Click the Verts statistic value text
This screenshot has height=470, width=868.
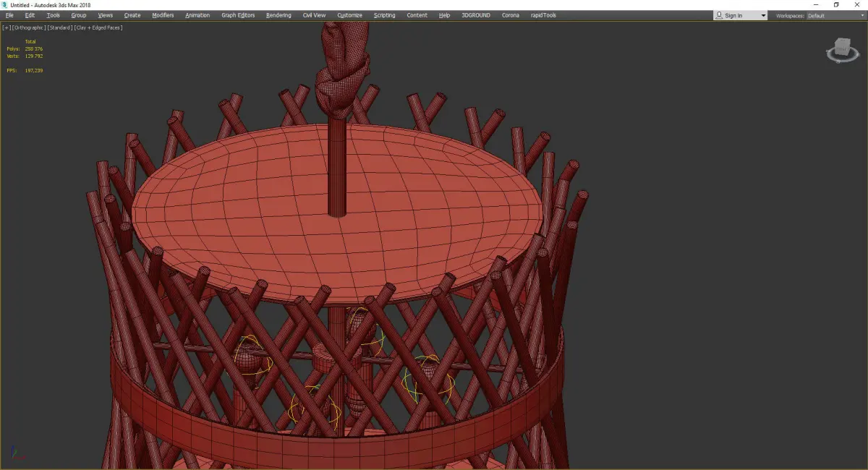pos(33,56)
